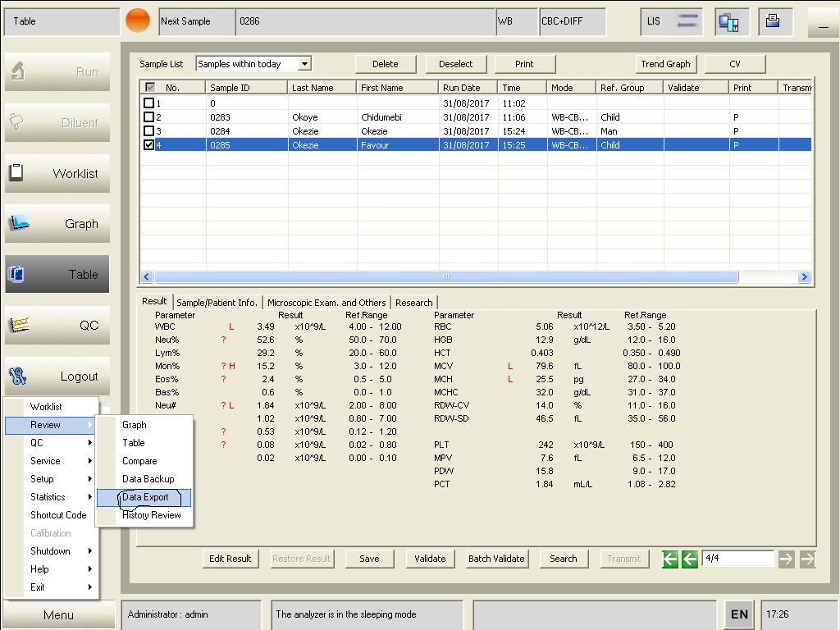The width and height of the screenshot is (840, 630).
Task: Click the Deselect button
Action: (x=456, y=64)
